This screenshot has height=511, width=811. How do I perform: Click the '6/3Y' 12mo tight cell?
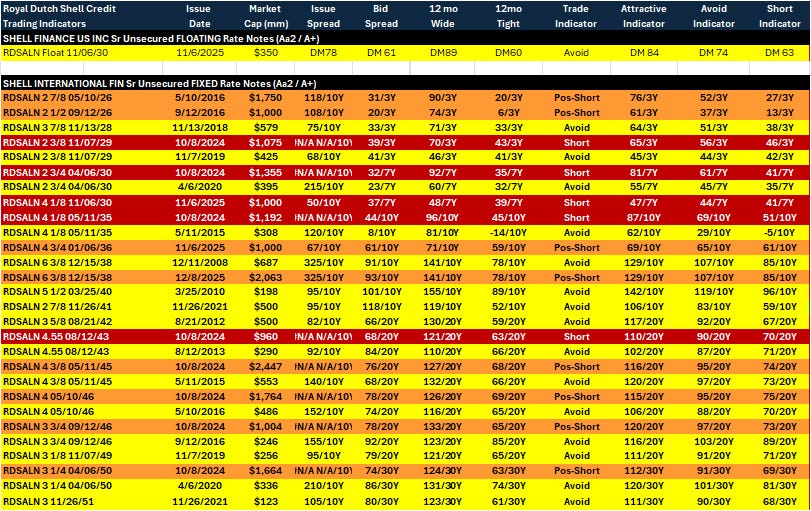508,113
